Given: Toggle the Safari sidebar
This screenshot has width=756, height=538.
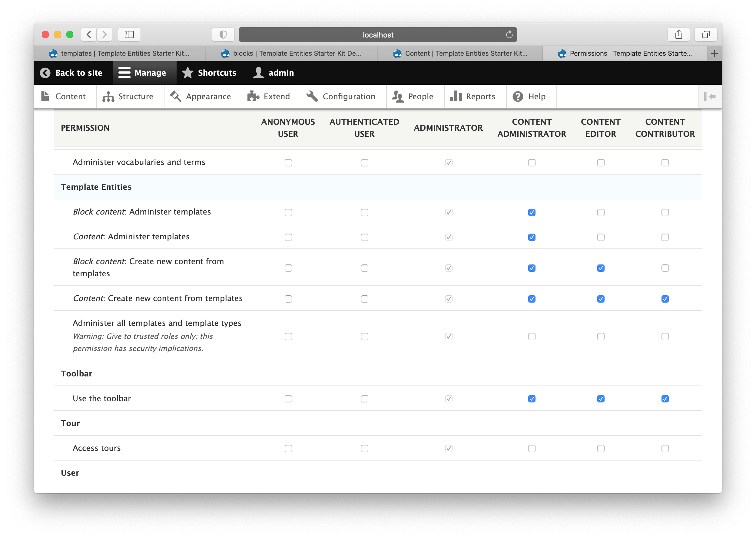Looking at the screenshot, I should pos(129,34).
